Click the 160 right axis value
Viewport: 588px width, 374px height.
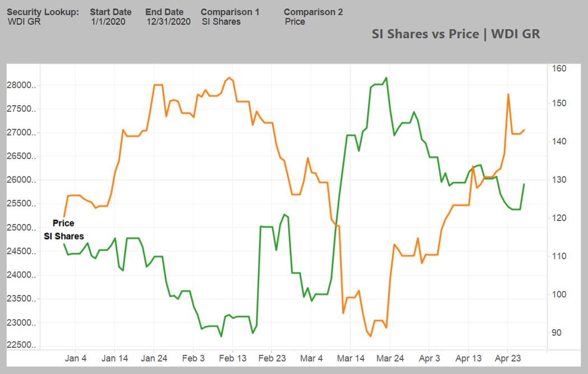[x=559, y=68]
